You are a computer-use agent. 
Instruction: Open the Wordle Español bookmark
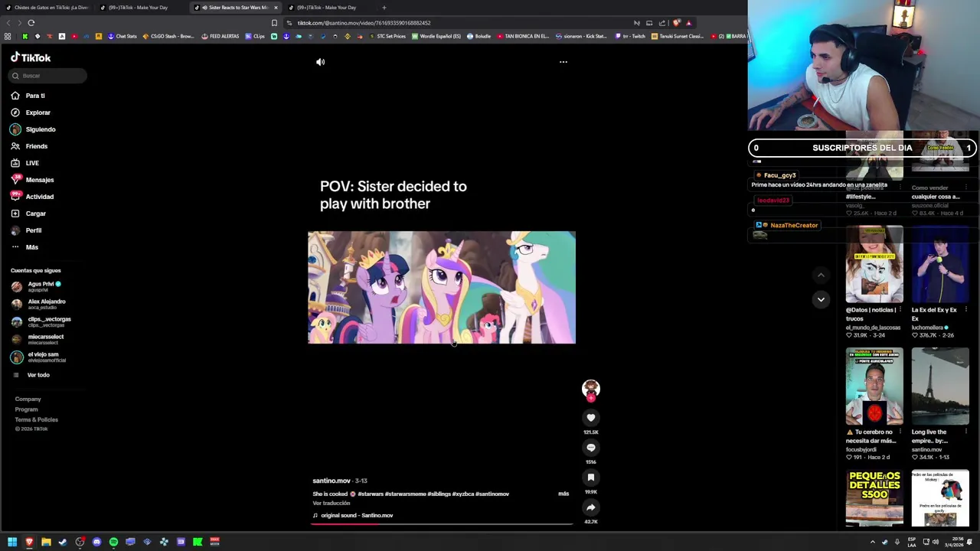[x=436, y=36]
